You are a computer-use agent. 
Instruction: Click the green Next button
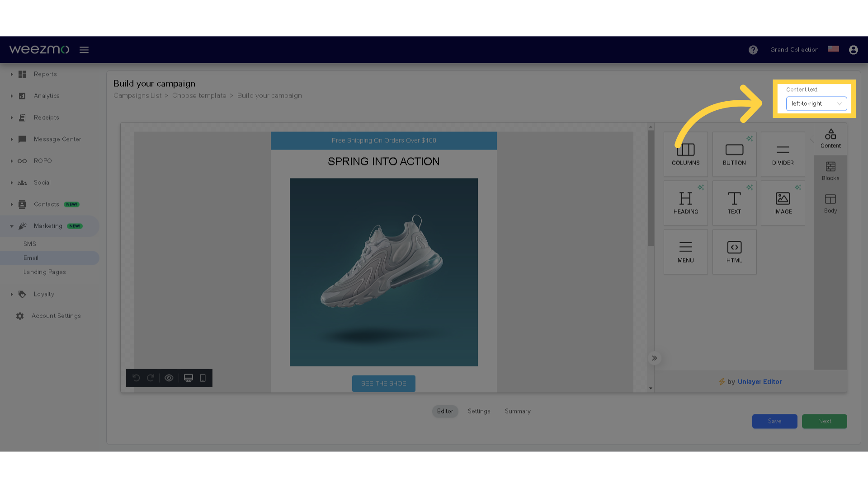pos(824,421)
